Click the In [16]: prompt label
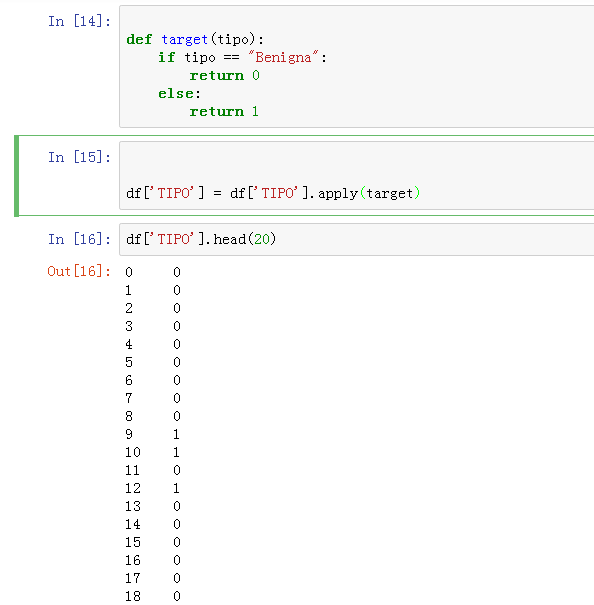Image resolution: width=594 pixels, height=605 pixels. point(79,239)
